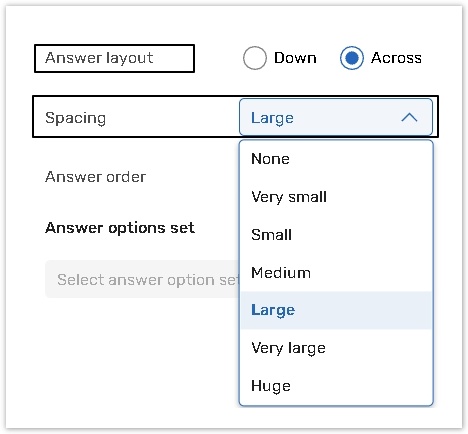Pick the Small spacing option
The image size is (468, 434).
coord(336,235)
